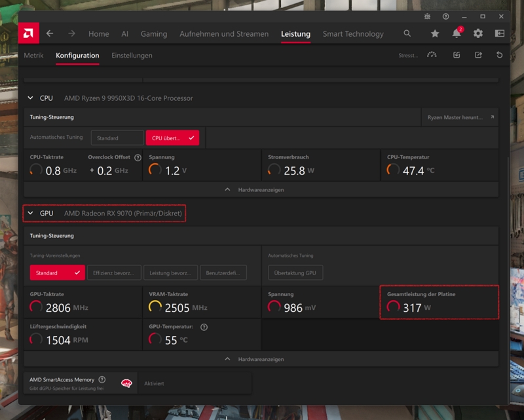Screen dimensions: 524x420
Task: Open notifications bell with 2 badge
Action: 457,33
